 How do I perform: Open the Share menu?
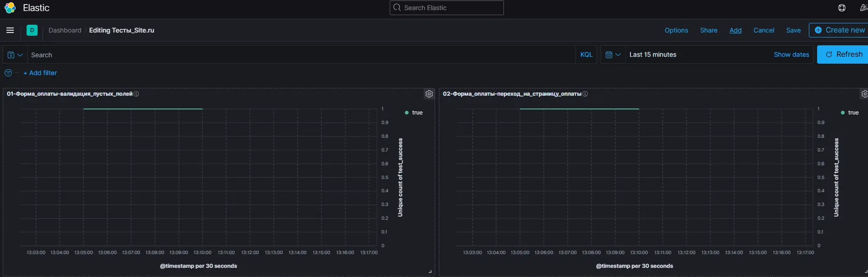[708, 30]
